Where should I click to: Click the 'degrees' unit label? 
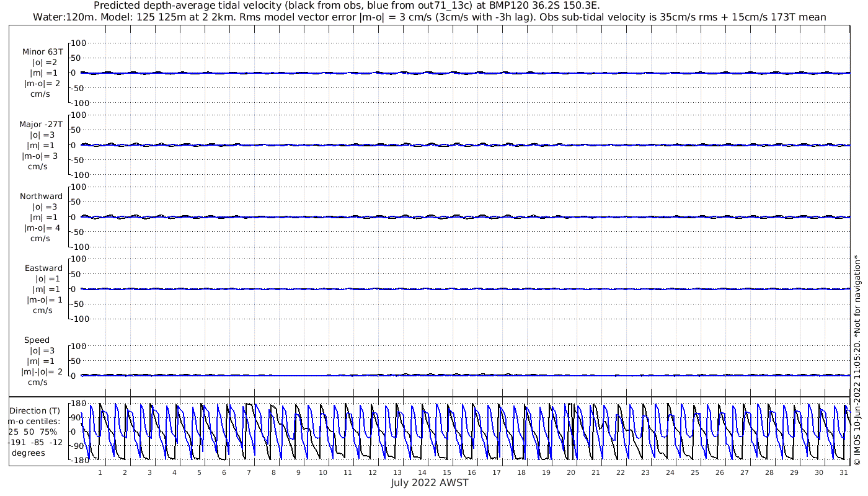[x=28, y=453]
